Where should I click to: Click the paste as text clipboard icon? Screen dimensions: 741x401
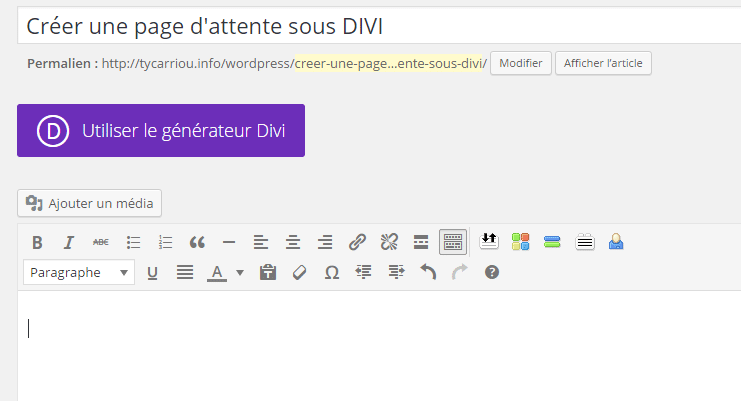pyautogui.click(x=267, y=272)
